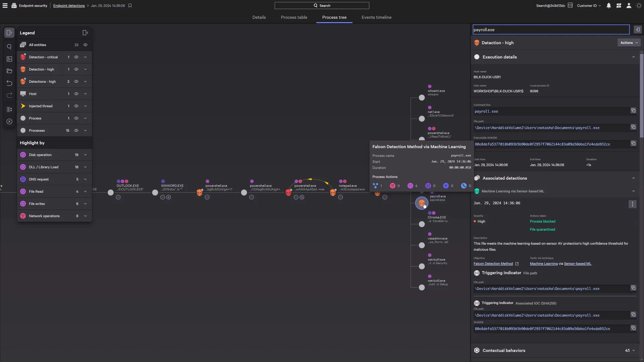The width and height of the screenshot is (644, 362).
Task: Toggle visibility of Detection - critical entities
Action: tap(76, 57)
